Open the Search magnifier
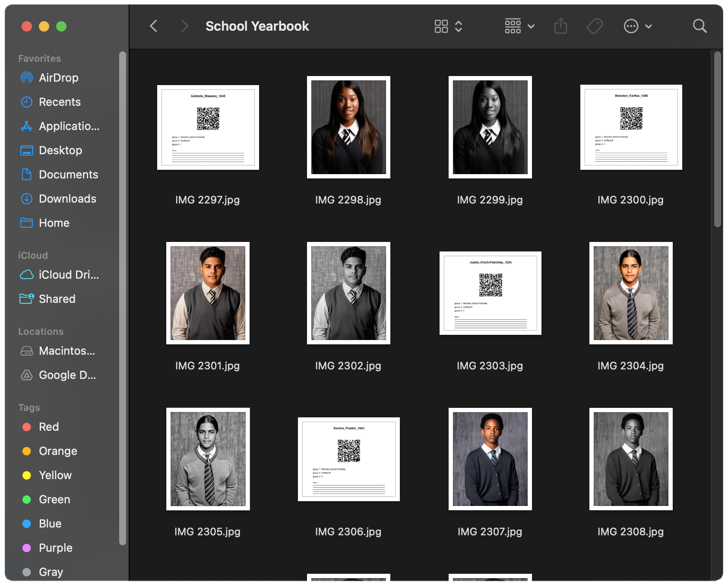 700,26
